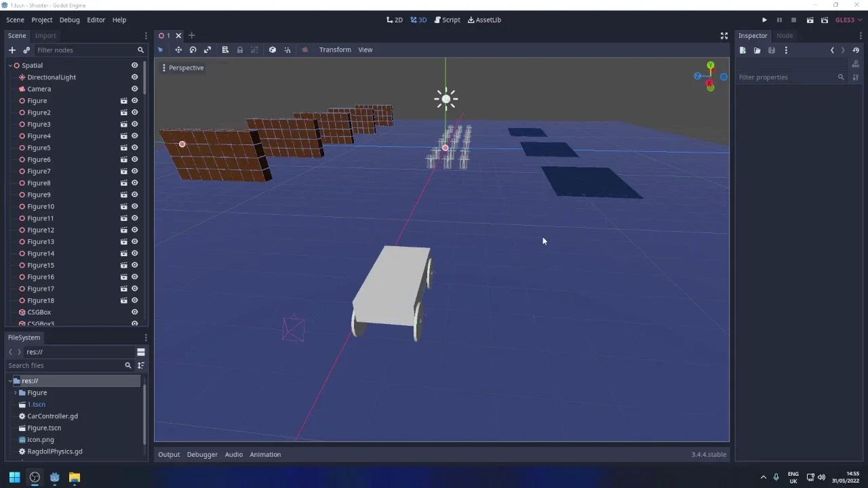The image size is (868, 488).
Task: Select the Move mode tool icon
Action: coord(178,49)
